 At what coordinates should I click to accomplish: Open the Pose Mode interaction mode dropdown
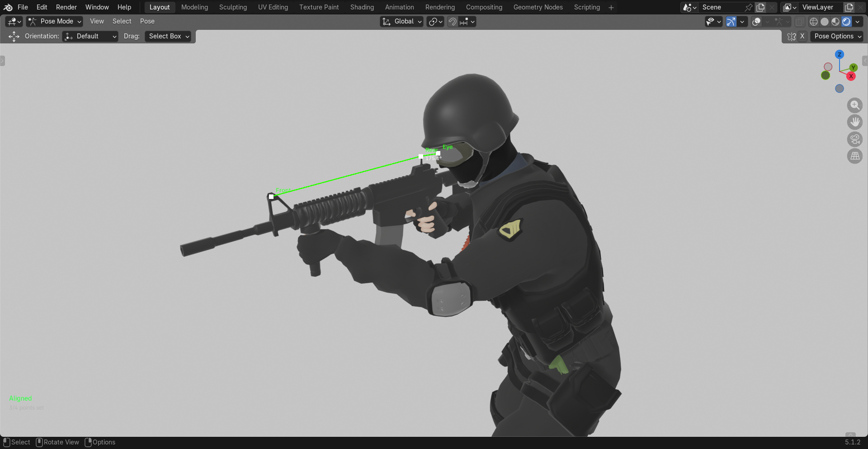(x=54, y=21)
